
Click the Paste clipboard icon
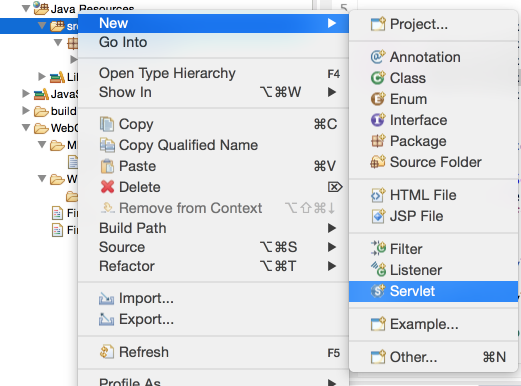click(x=107, y=166)
